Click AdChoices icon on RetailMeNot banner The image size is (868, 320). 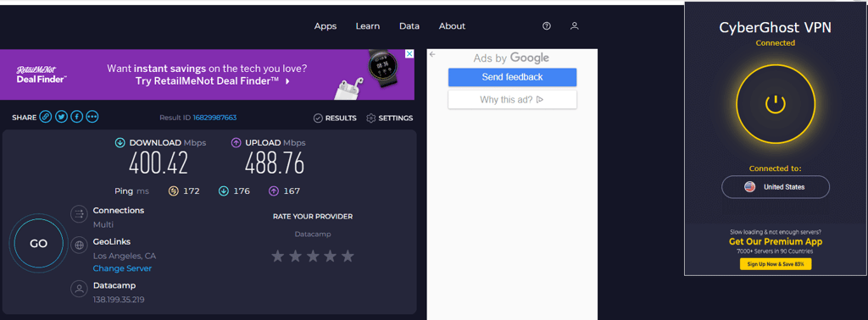point(409,53)
